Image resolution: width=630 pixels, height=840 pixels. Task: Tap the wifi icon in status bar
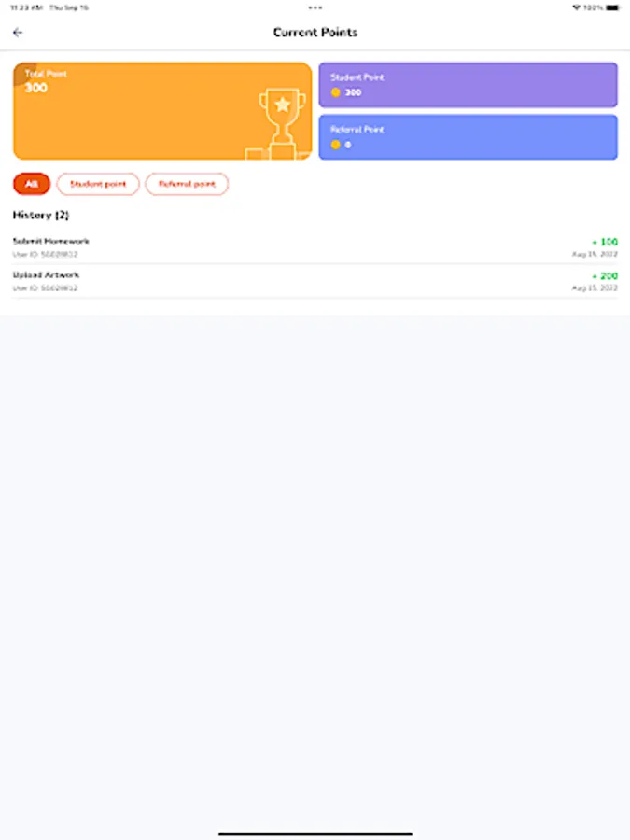click(576, 7)
